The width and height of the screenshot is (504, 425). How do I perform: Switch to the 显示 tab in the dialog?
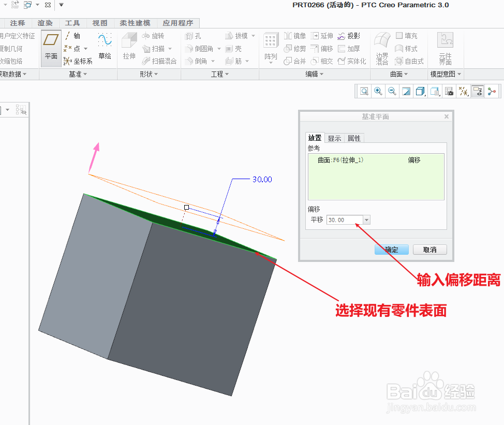point(334,138)
